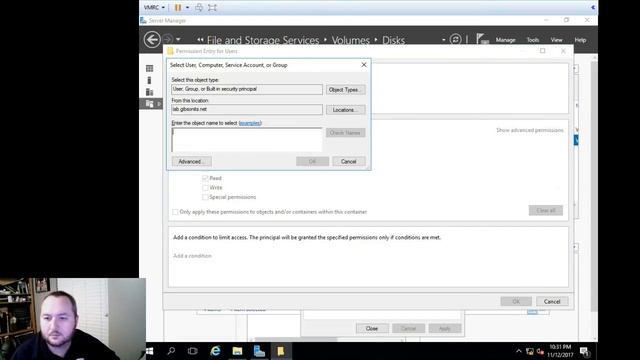Select the All Servers icon in the sidebar
The image size is (640, 360).
point(149,92)
